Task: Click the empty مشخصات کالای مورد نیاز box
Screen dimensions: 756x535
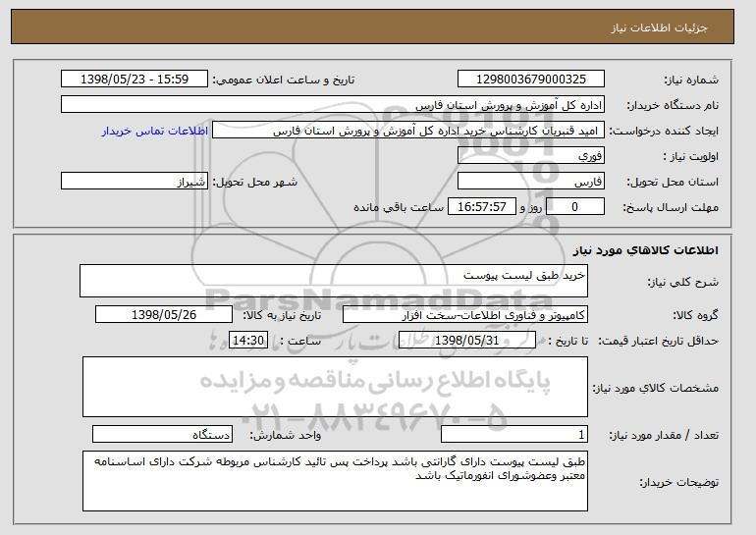Action: [335, 387]
